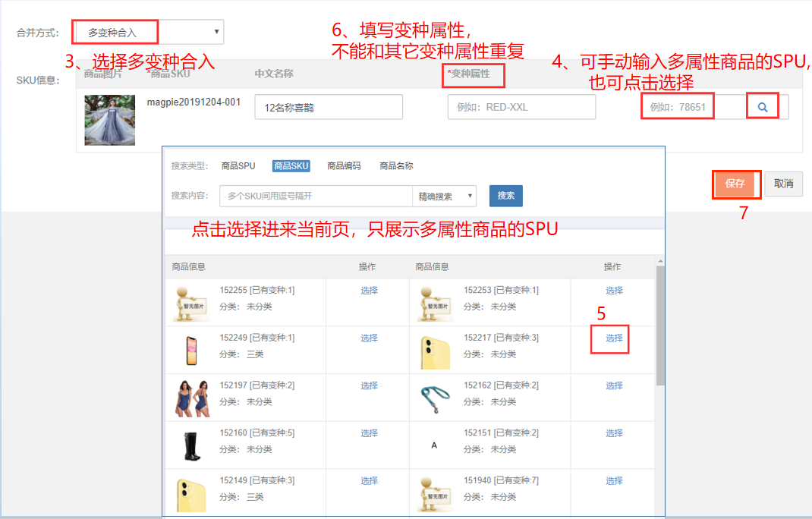Focus the search content input field
This screenshot has width=812, height=519.
click(316, 197)
